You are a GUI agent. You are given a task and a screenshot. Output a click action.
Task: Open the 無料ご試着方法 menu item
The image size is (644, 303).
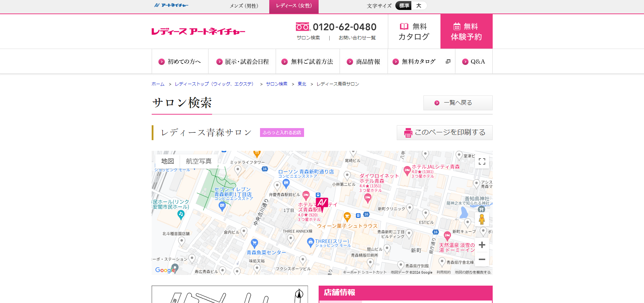coord(308,61)
